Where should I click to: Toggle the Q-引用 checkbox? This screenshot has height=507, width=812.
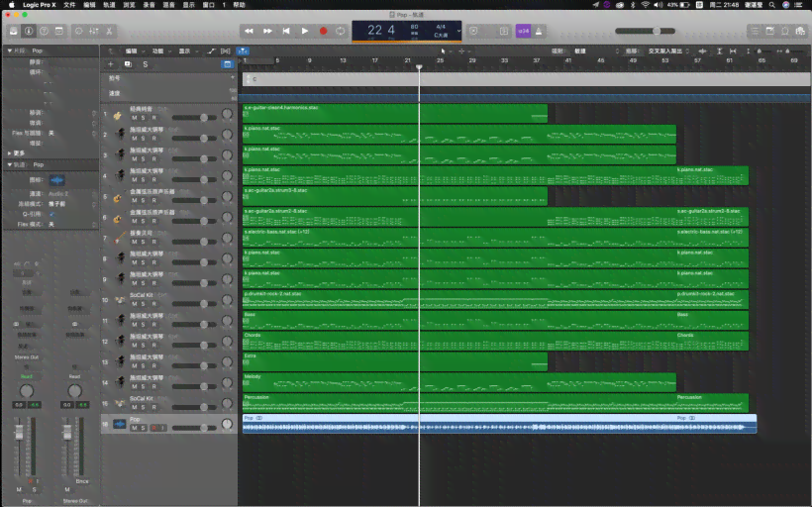[x=51, y=214]
